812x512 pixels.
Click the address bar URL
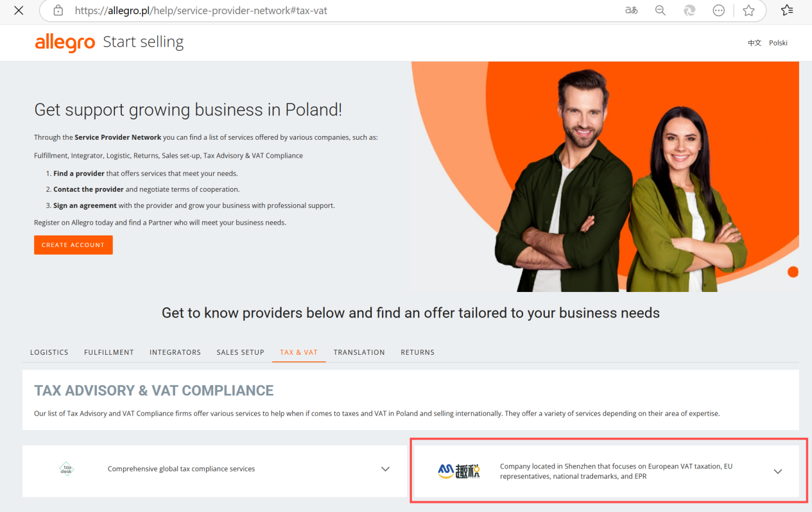pos(201,10)
